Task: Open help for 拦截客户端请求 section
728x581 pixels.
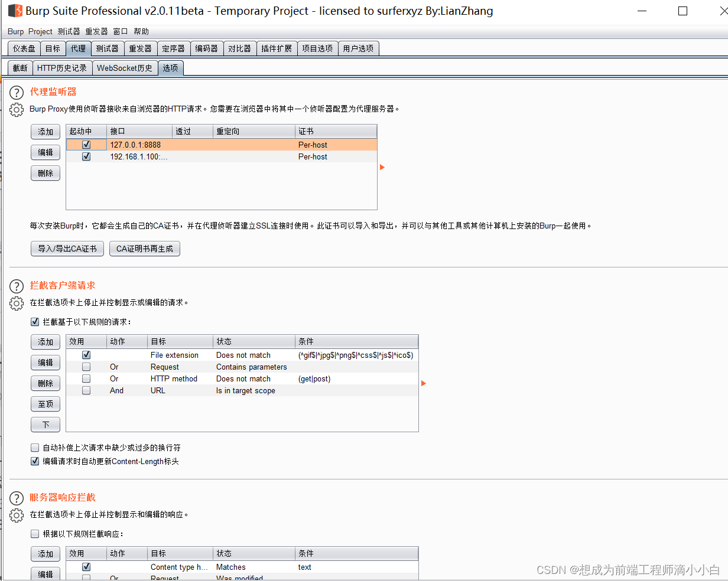Action: tap(17, 286)
